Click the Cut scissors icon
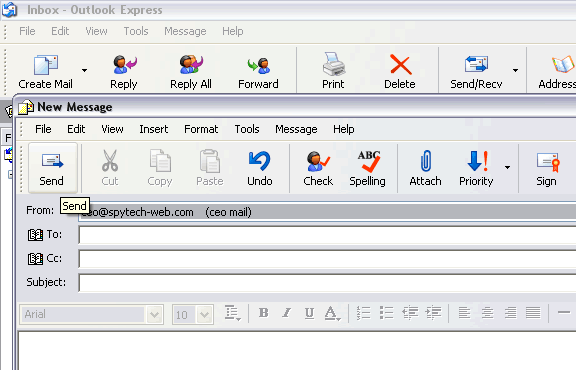 point(110,161)
